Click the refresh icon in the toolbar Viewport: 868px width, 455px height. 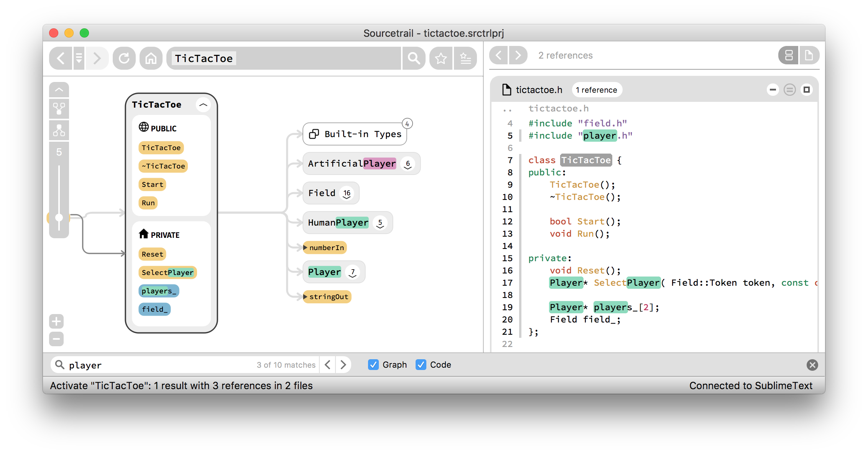[124, 58]
